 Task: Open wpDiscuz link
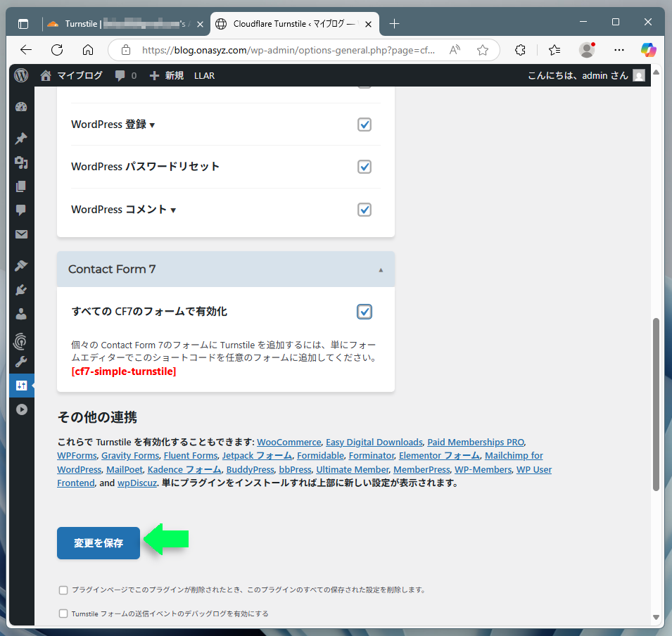(137, 483)
